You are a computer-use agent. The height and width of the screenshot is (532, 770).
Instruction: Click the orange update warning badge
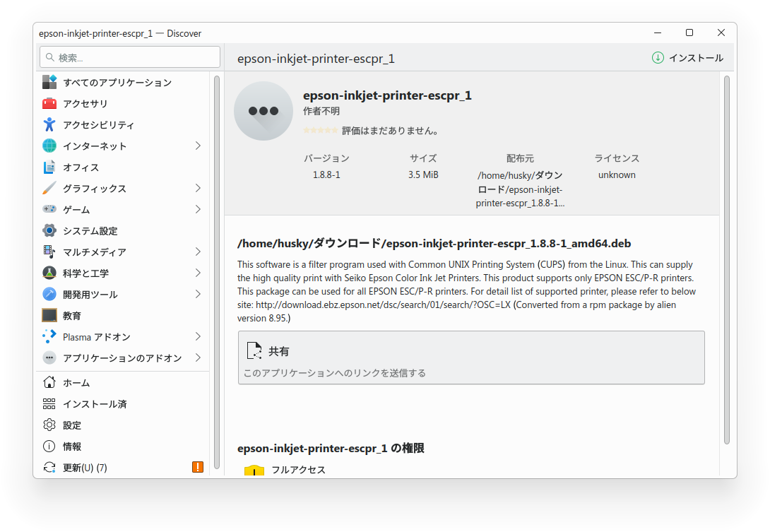click(198, 467)
